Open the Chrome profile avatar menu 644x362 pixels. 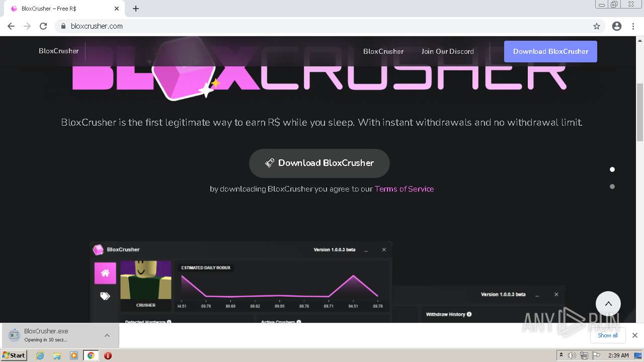point(617,26)
